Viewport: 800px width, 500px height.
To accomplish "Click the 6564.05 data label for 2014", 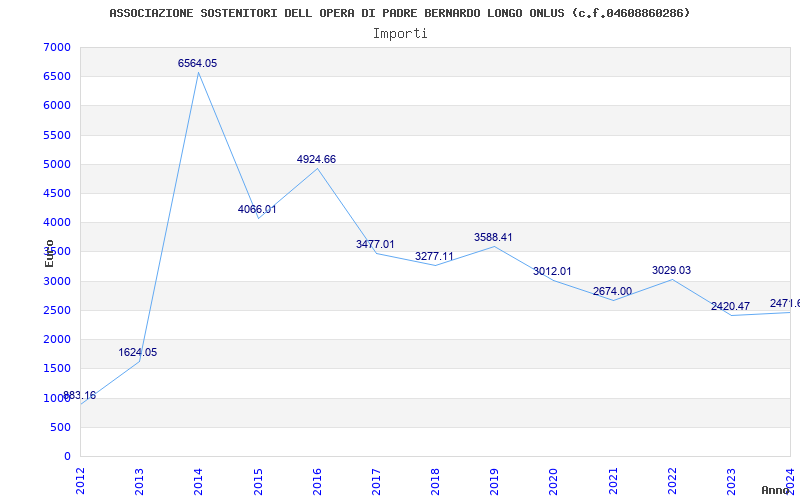I will click(x=197, y=63).
